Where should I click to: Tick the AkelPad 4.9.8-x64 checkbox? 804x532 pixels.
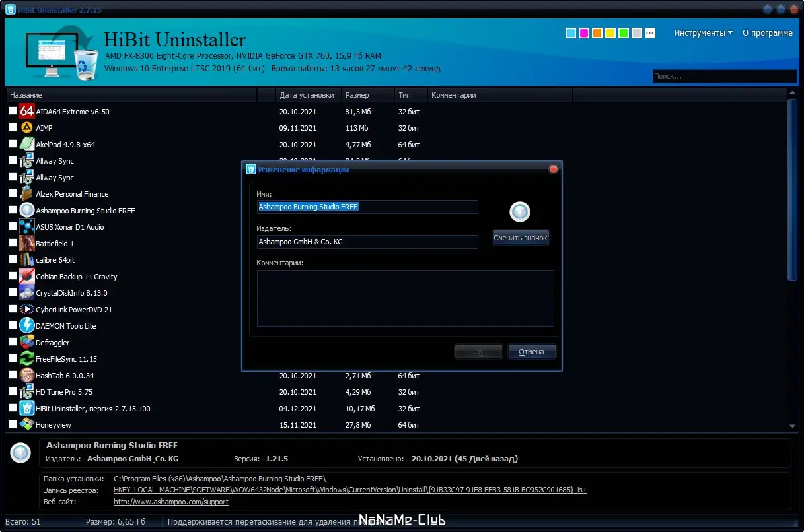click(13, 144)
